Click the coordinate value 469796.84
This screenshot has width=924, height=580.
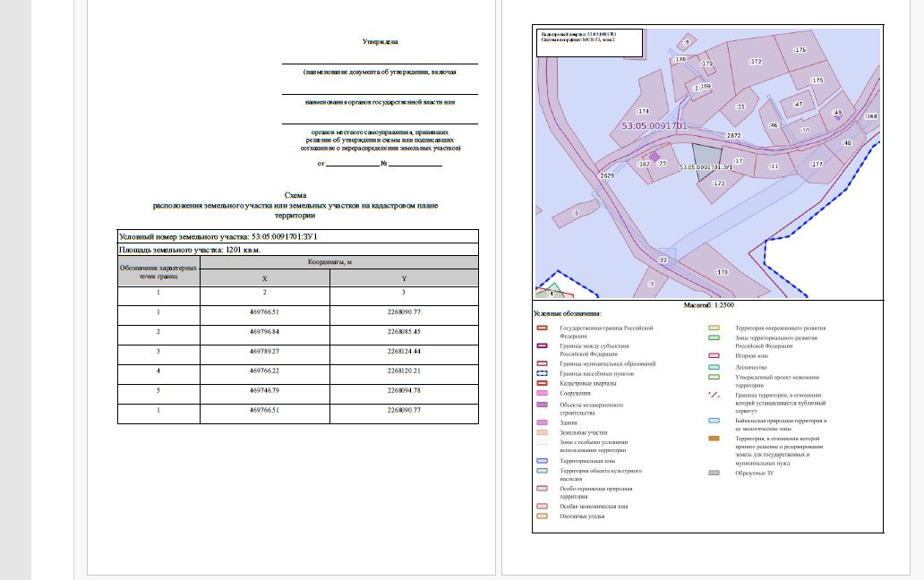pyautogui.click(x=265, y=331)
